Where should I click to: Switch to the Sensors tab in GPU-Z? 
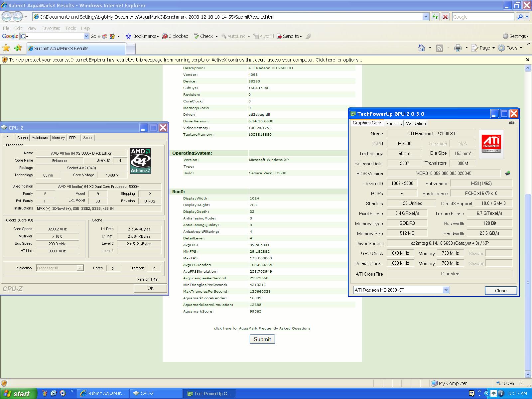click(x=393, y=123)
